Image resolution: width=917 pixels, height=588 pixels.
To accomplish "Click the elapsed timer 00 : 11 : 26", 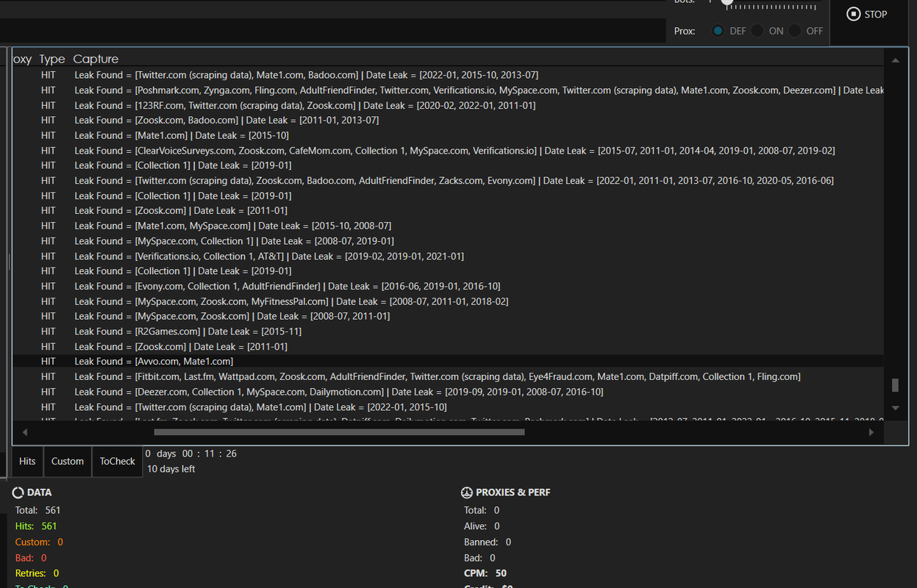I will (x=210, y=453).
